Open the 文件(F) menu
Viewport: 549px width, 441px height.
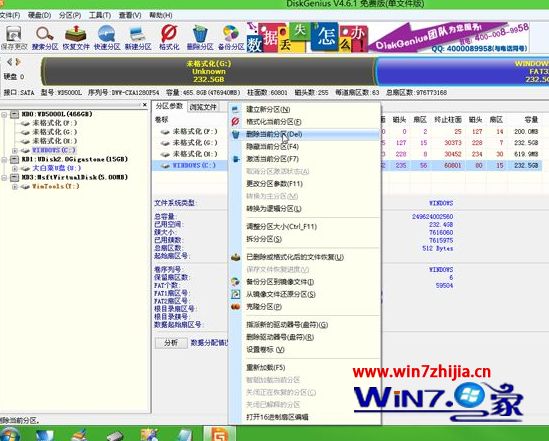[10, 15]
